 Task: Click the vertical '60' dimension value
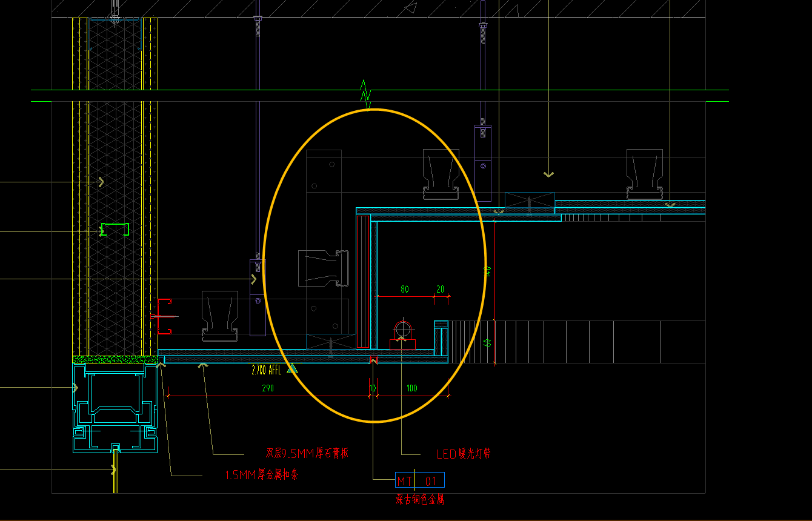tap(487, 343)
